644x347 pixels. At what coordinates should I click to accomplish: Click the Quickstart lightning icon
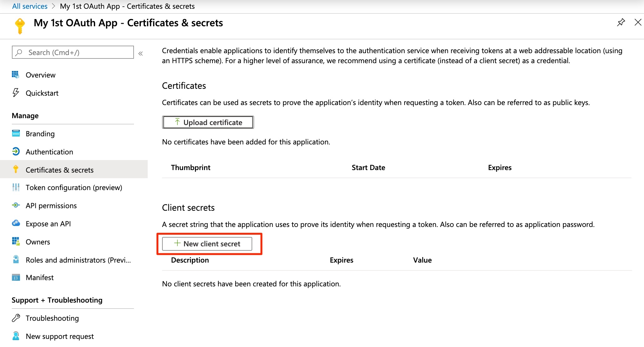[16, 93]
